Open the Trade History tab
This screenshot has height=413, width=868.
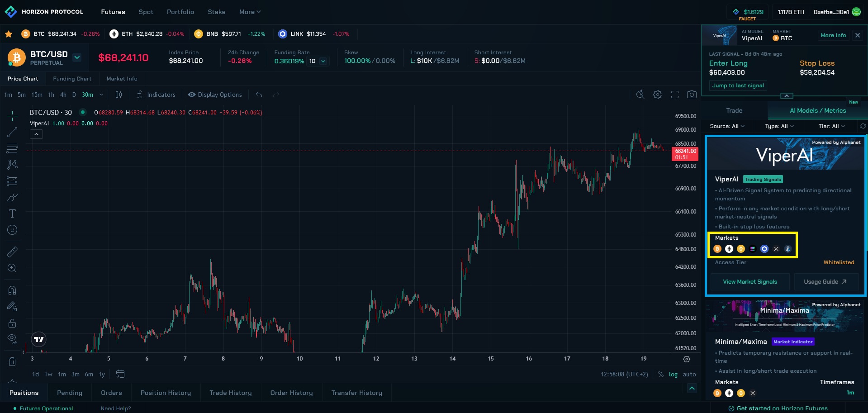tap(230, 393)
